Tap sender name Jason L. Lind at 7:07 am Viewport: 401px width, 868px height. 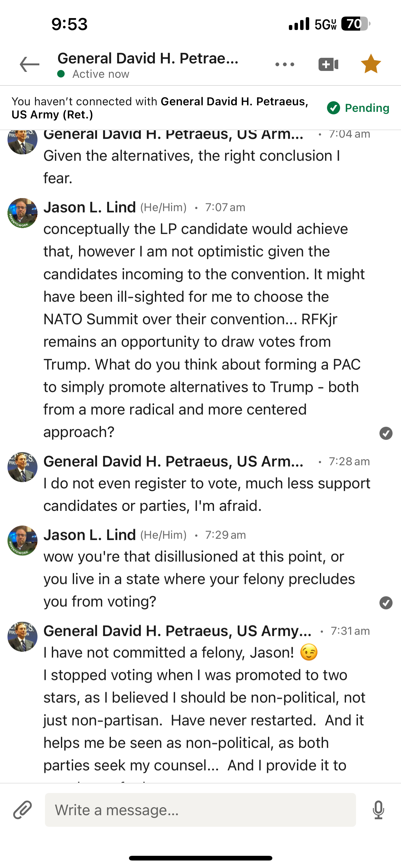pos(90,207)
